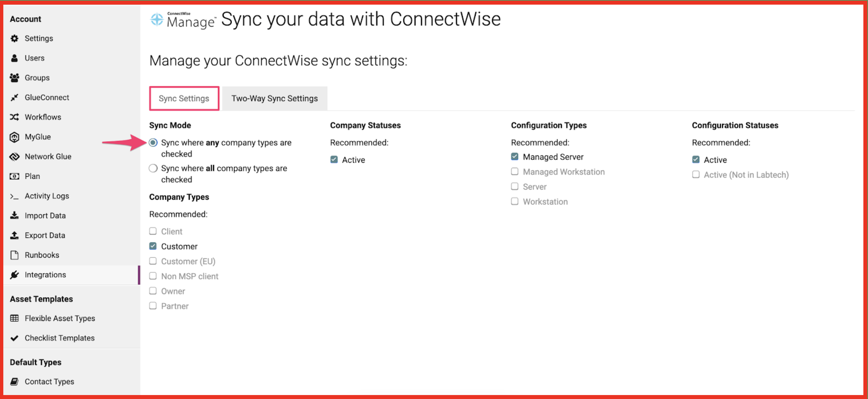This screenshot has width=868, height=399.
Task: Enable the Client company type checkbox
Action: pos(153,231)
